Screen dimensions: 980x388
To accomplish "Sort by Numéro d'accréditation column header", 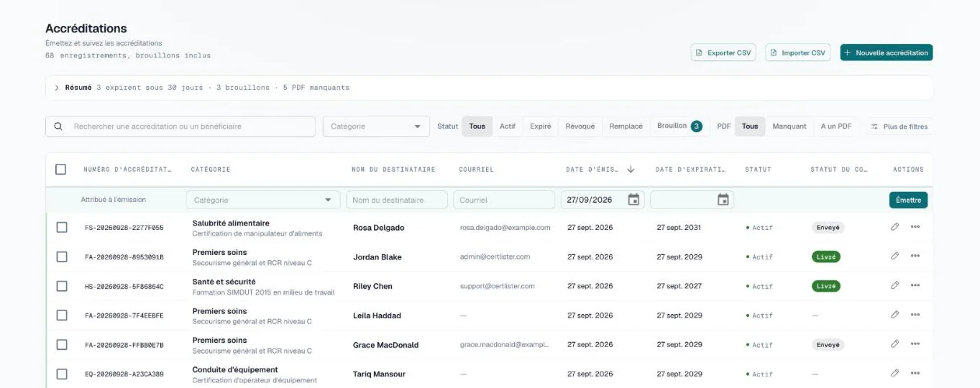I will pyautogui.click(x=127, y=170).
